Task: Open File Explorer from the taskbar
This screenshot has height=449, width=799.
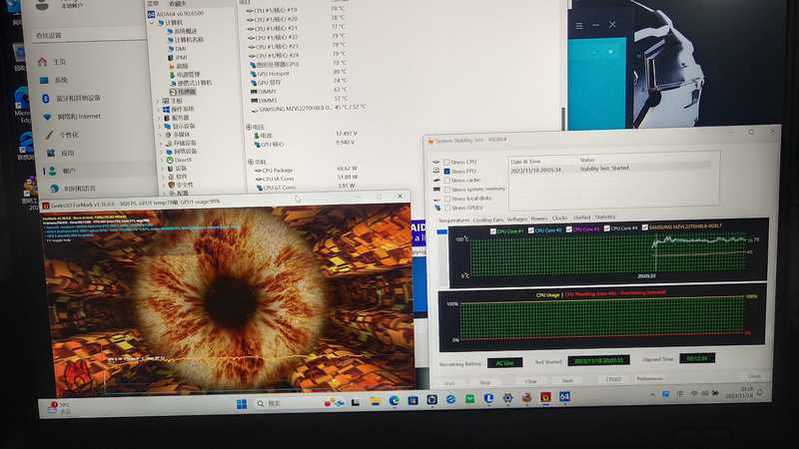Action: [x=375, y=402]
